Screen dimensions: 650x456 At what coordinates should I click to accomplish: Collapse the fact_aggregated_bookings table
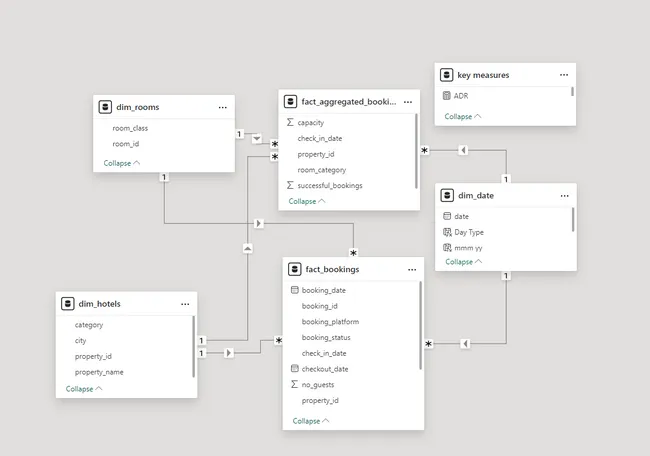click(x=307, y=201)
